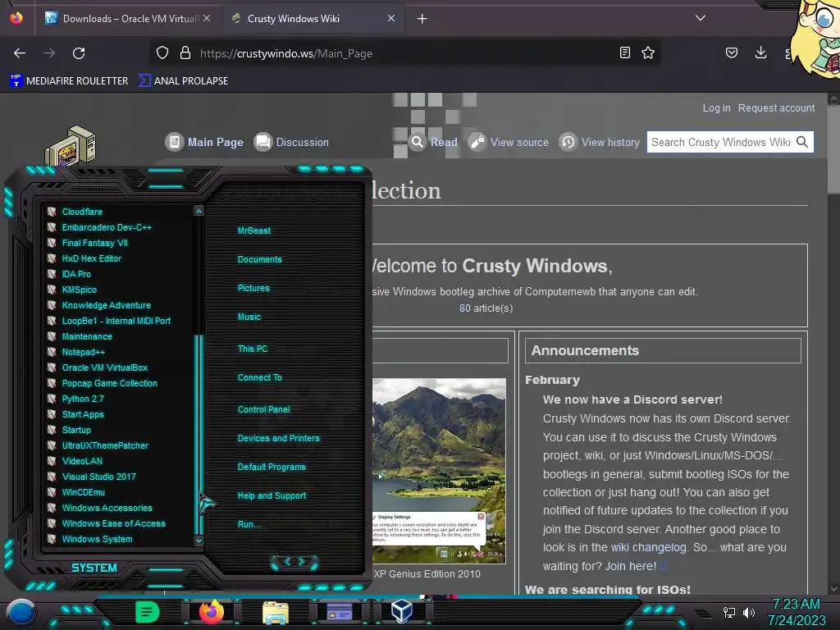Click the Crusty Windows computer logo
The width and height of the screenshot is (840, 630).
click(x=71, y=146)
